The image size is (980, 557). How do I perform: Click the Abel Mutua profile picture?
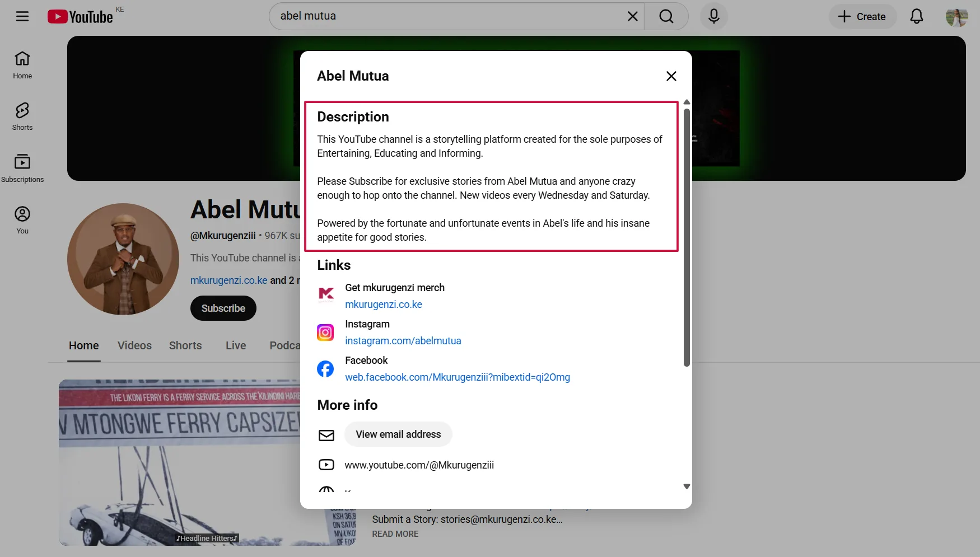click(x=123, y=259)
